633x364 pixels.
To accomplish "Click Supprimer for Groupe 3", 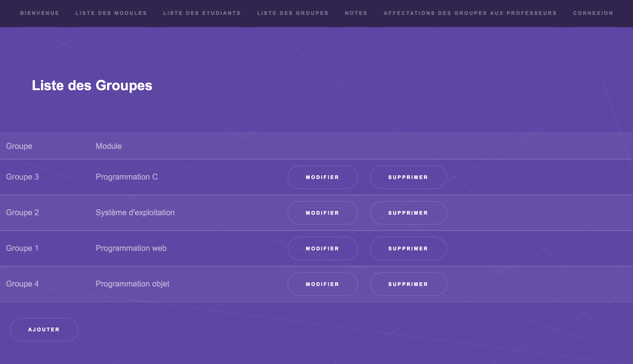I will (408, 177).
